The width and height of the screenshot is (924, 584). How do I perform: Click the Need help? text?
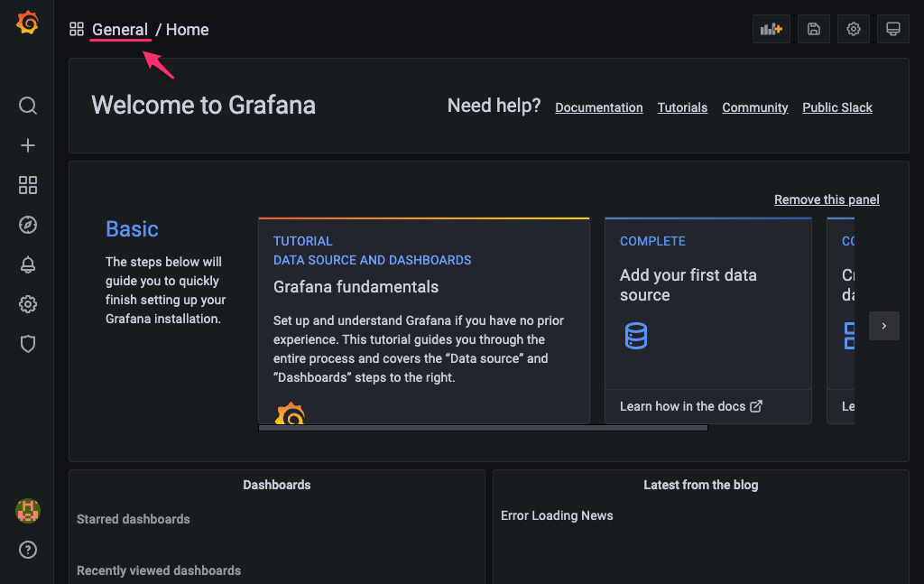[x=494, y=106]
